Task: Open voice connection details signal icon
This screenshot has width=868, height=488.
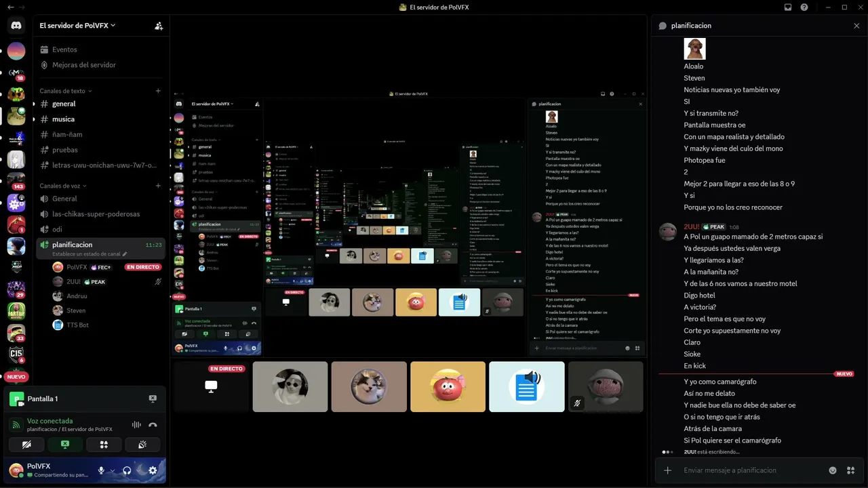Action: point(16,425)
